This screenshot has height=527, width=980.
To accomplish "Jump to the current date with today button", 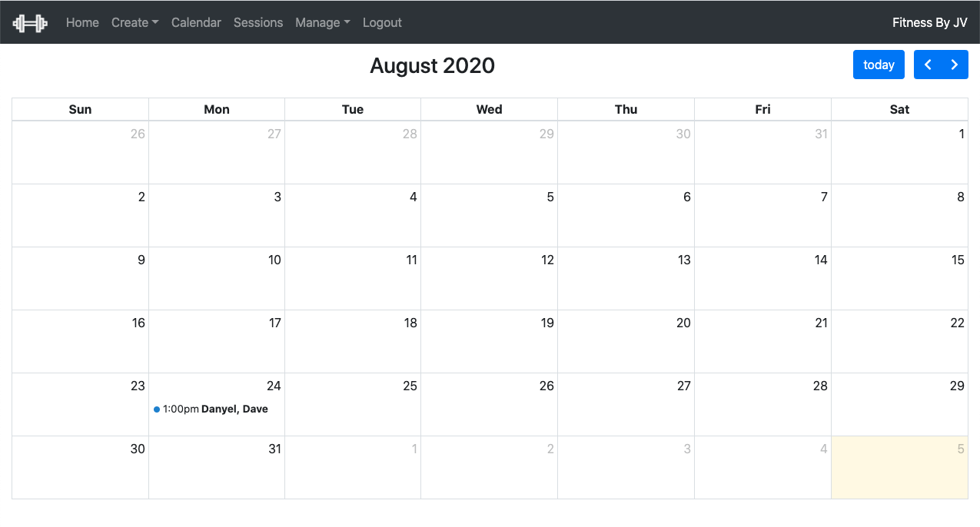I will pyautogui.click(x=879, y=65).
